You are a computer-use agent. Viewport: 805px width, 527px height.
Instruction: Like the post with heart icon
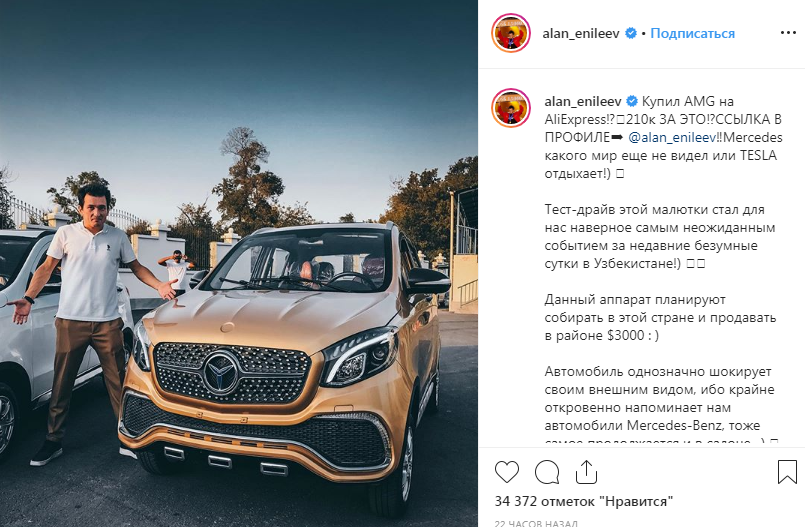tap(507, 472)
